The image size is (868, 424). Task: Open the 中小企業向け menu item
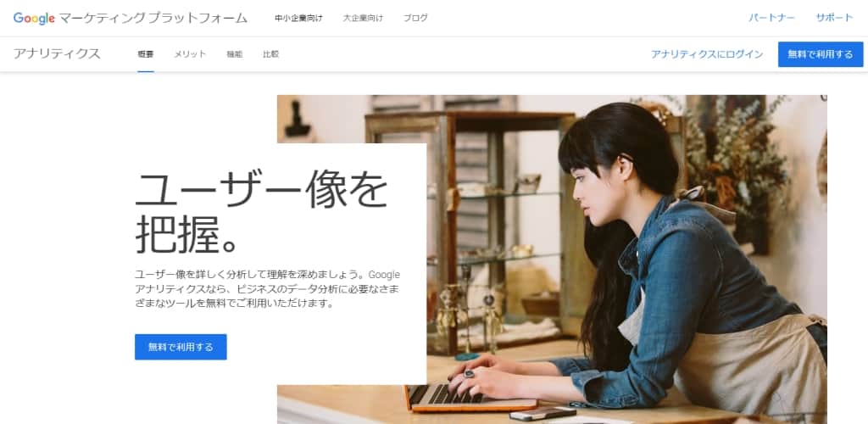click(x=298, y=19)
